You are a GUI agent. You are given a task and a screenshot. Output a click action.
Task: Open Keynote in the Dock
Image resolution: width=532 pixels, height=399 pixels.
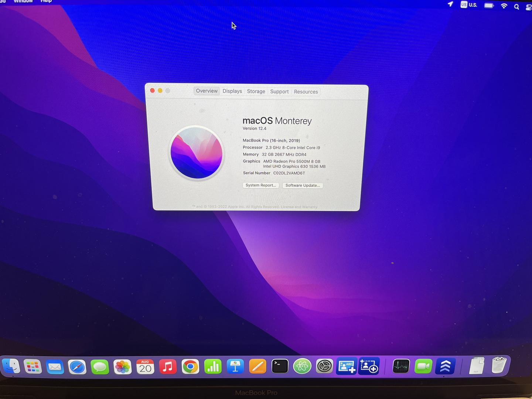point(235,367)
